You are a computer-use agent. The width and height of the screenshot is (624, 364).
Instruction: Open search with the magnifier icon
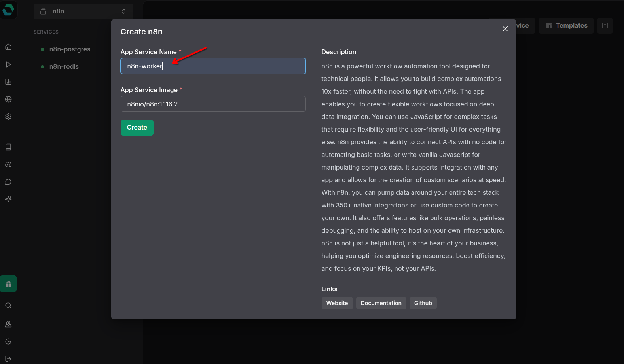[x=8, y=306]
